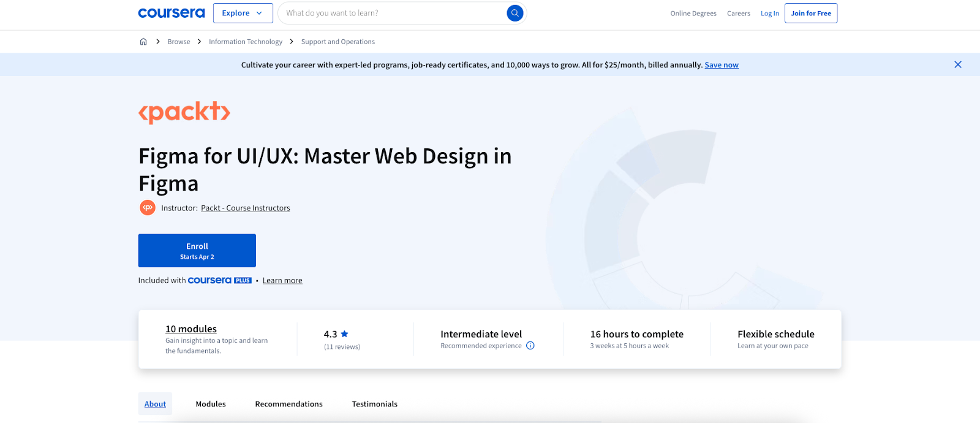Dismiss the promotional banner with X
This screenshot has width=980, height=423.
[x=958, y=64]
